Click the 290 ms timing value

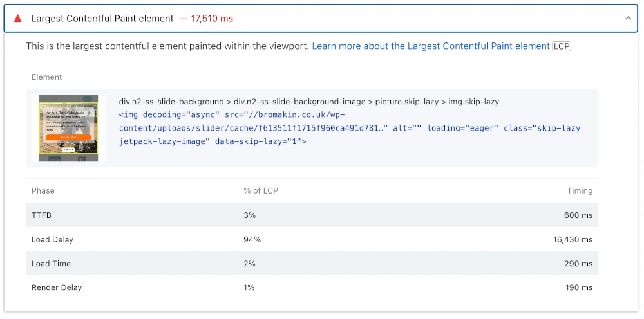(578, 264)
